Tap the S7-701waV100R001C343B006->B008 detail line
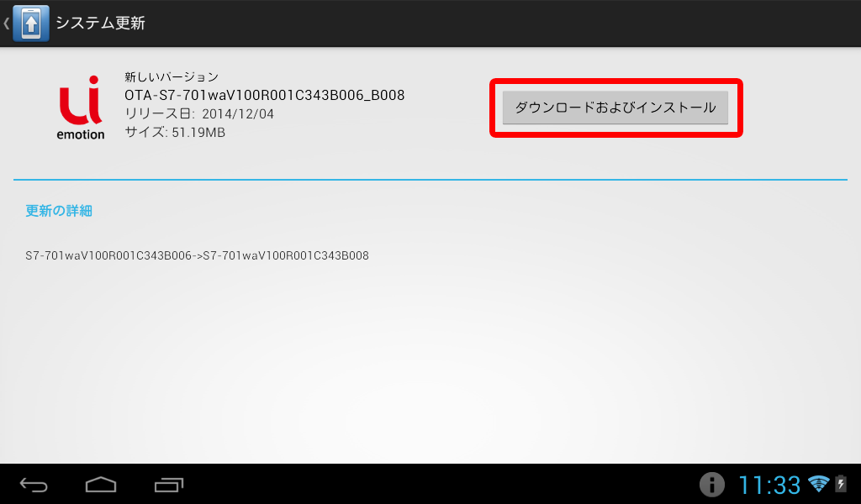 (x=197, y=255)
